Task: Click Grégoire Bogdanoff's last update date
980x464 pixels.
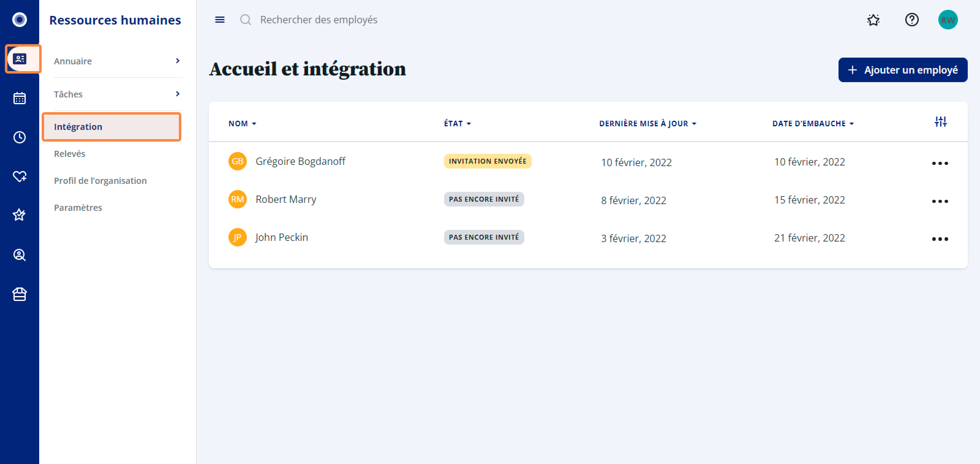Action: (x=636, y=162)
